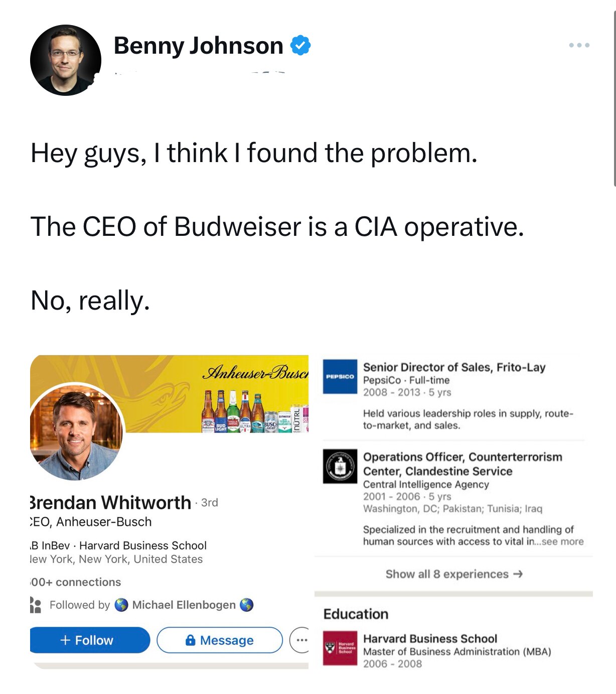This screenshot has height=694, width=616.
Task: Click the padlock icon in the Message button
Action: [190, 640]
